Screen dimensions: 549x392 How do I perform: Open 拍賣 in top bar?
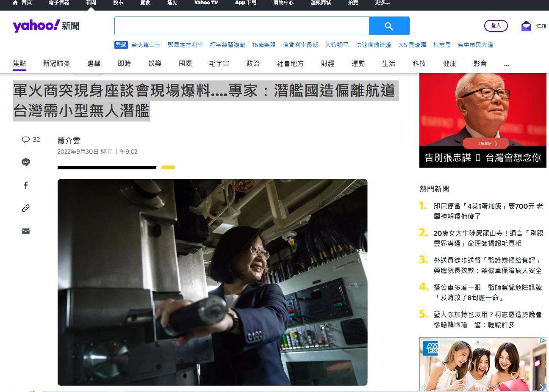pyautogui.click(x=353, y=3)
